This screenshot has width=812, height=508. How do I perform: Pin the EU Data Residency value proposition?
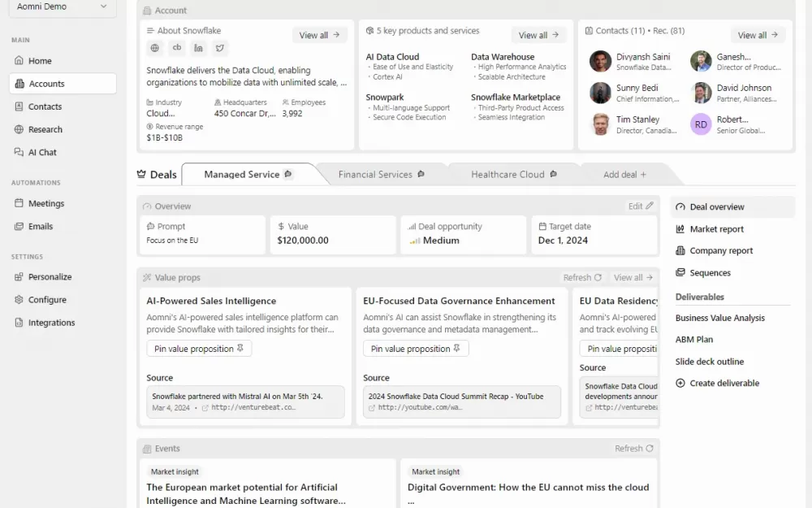tap(620, 349)
